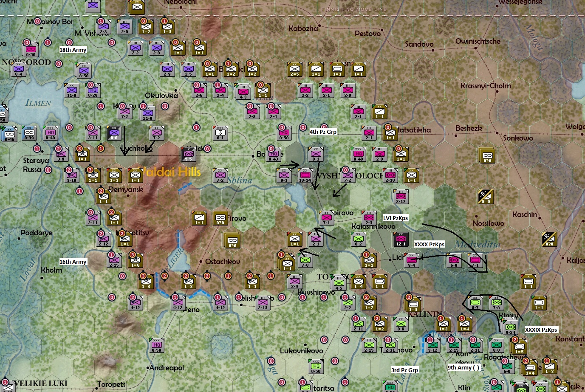Click the Valdai Hills map label
Screen dimensions: 585x392
pos(172,172)
